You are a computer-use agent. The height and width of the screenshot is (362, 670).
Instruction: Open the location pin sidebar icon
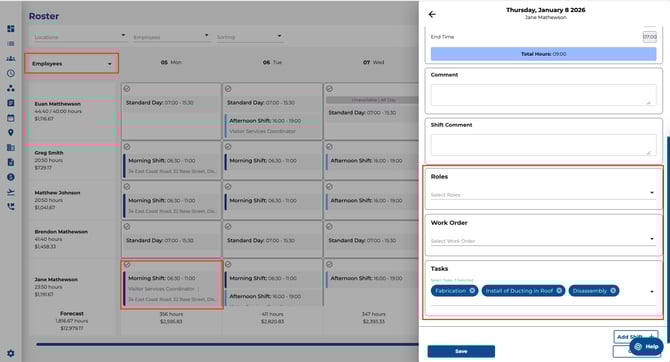[x=11, y=132]
